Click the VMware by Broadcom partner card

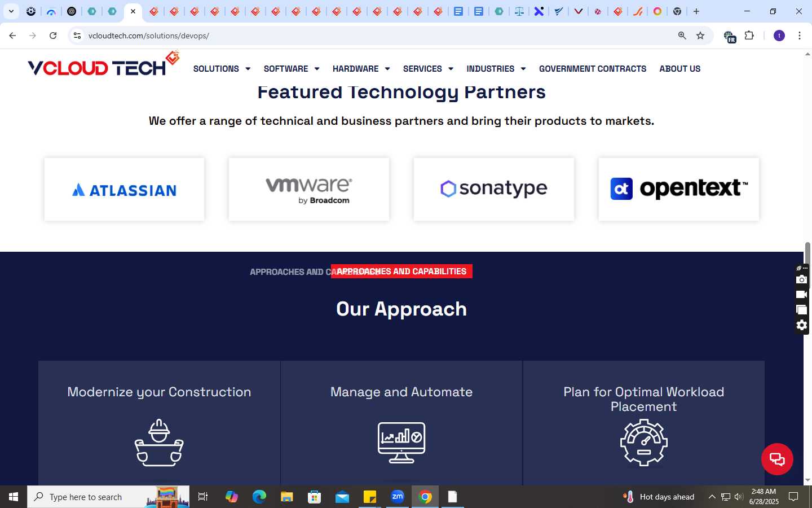click(309, 189)
